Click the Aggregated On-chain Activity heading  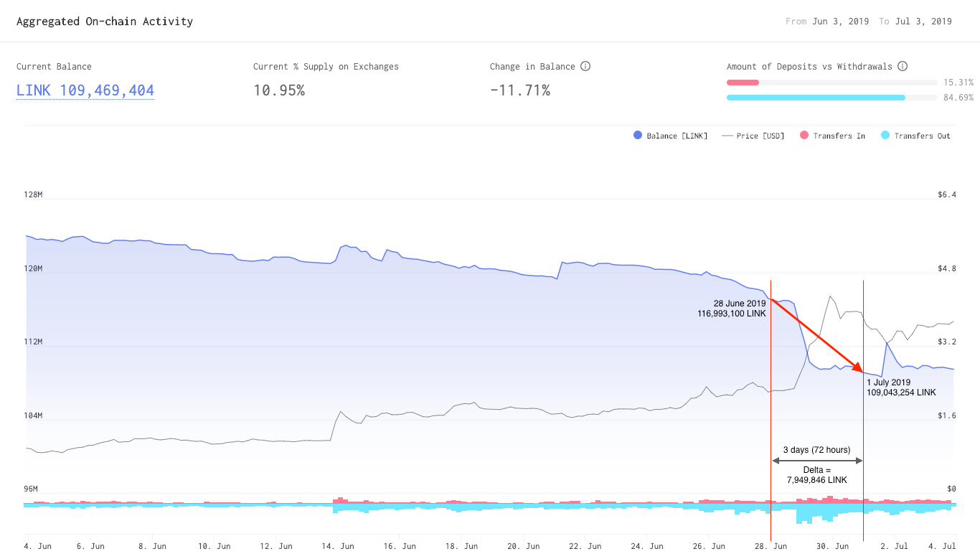(105, 22)
